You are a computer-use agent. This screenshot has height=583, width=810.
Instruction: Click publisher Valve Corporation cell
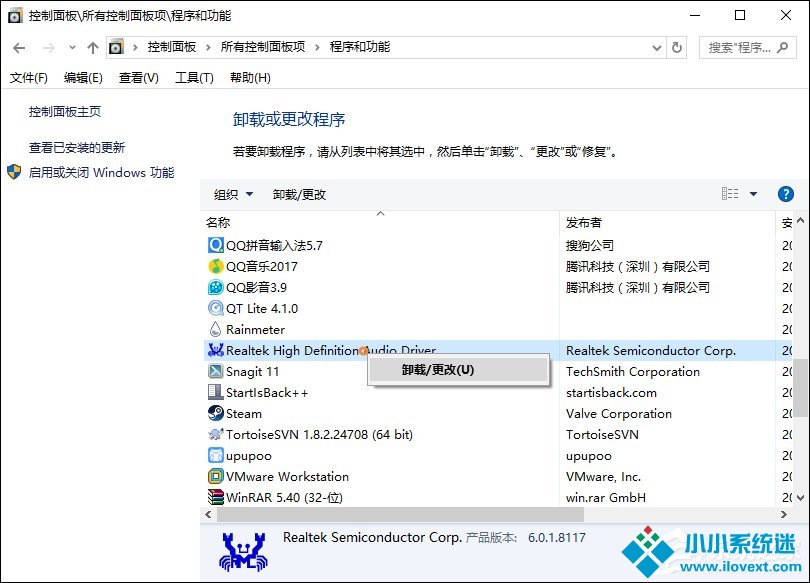(619, 414)
